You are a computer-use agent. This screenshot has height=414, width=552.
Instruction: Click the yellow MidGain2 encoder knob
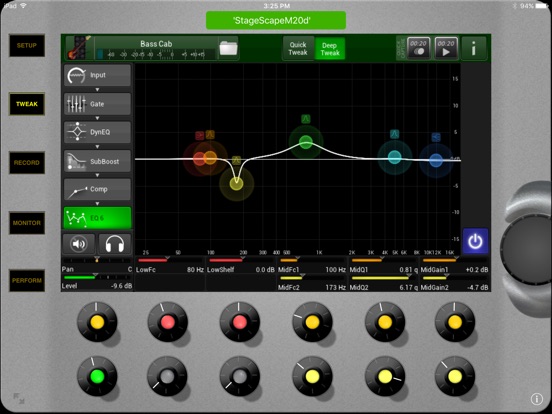(x=454, y=376)
